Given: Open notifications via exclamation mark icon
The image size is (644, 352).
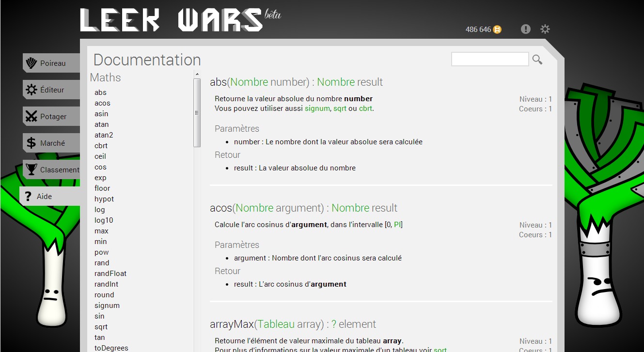Looking at the screenshot, I should point(525,29).
